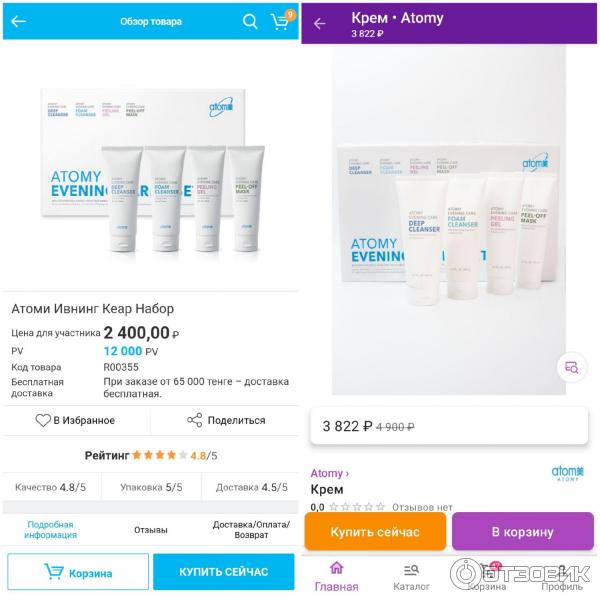Viewport: 600px width, 600px height.
Task: Go back using the blue header arrow
Action: [x=18, y=21]
